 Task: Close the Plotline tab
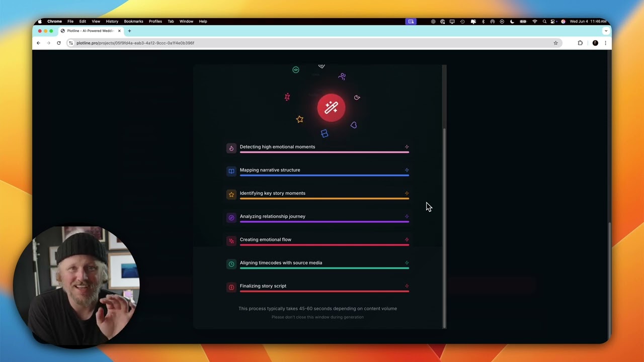pyautogui.click(x=119, y=31)
